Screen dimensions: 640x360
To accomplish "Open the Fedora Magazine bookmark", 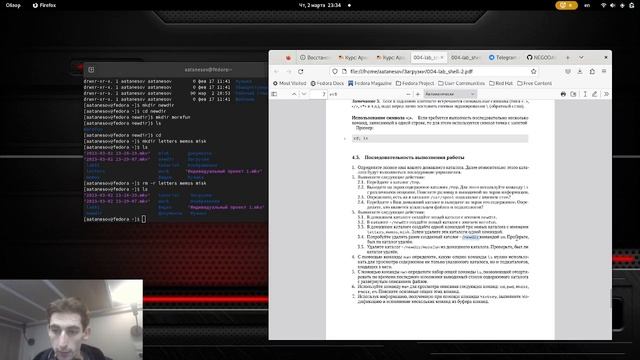I will (369, 83).
